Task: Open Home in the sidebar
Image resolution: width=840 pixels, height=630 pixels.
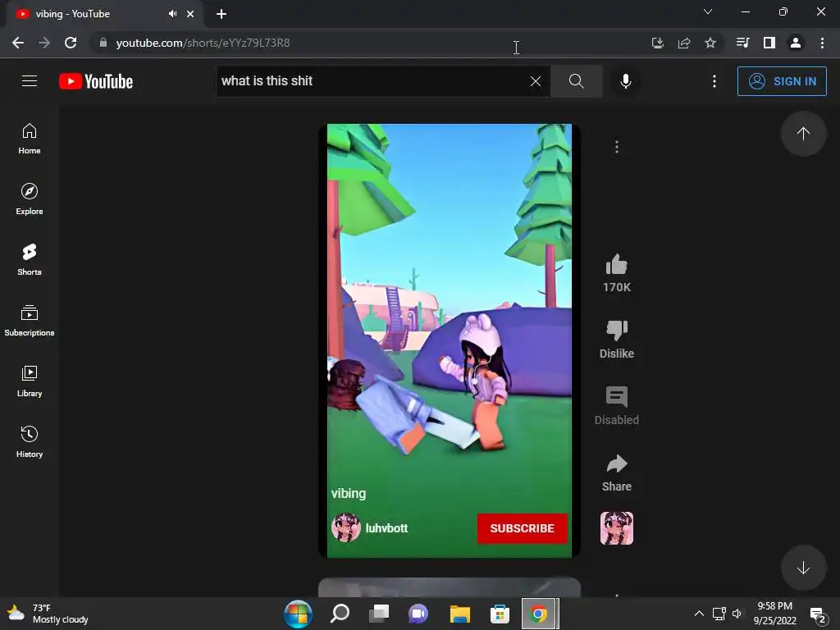Action: tap(30, 139)
